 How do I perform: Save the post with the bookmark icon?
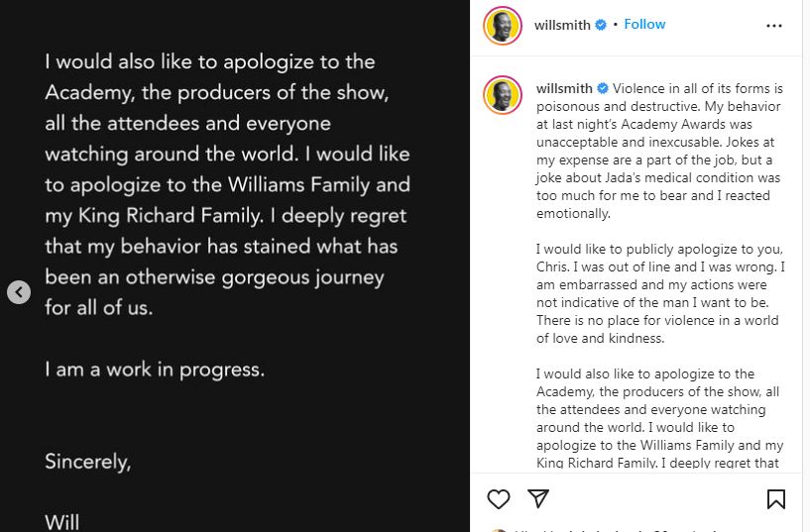pyautogui.click(x=776, y=499)
